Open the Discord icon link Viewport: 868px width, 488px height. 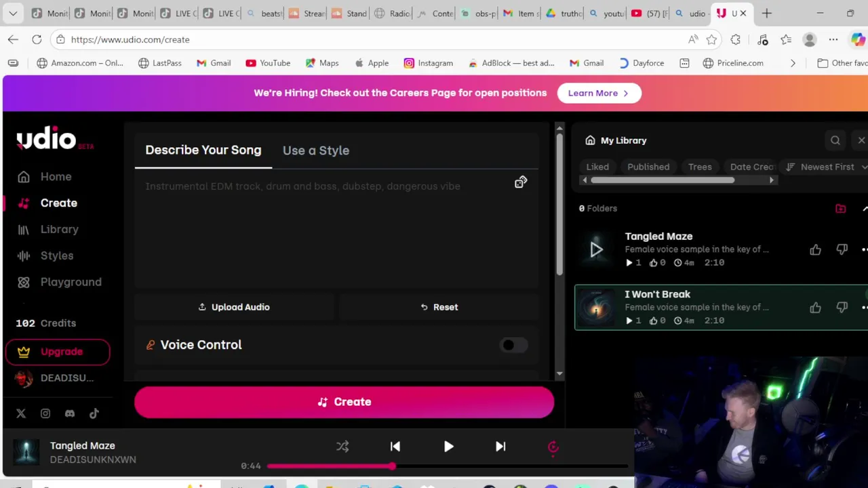70,413
